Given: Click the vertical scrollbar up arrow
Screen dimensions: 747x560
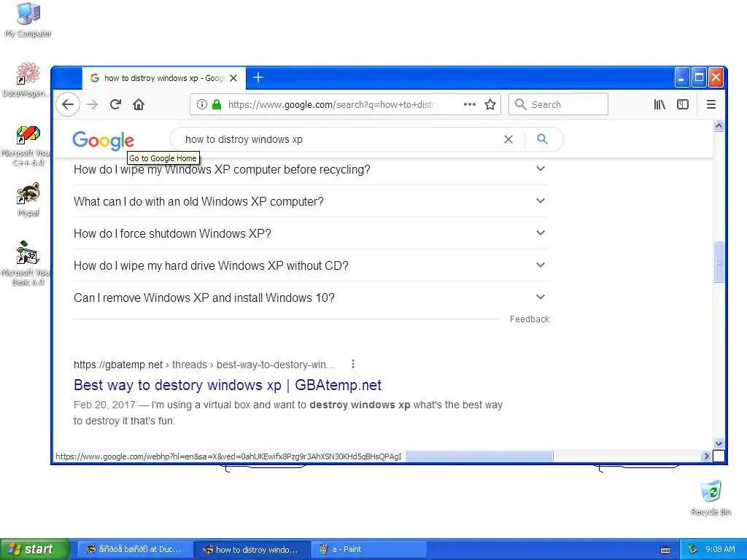Looking at the screenshot, I should [x=719, y=125].
